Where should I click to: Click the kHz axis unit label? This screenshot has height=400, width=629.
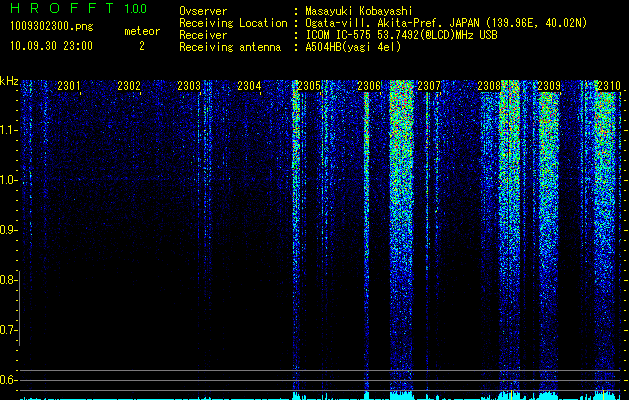(9, 81)
